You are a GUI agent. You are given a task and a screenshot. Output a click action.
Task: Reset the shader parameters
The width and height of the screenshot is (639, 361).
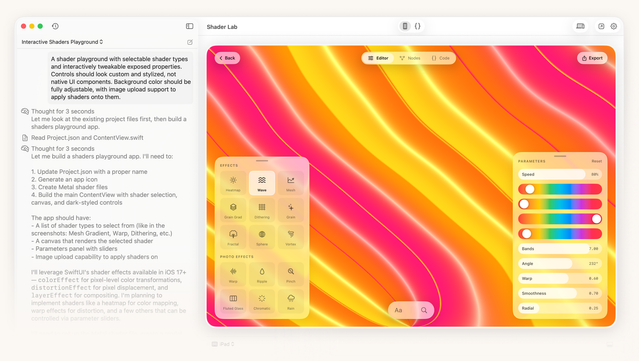tap(597, 161)
